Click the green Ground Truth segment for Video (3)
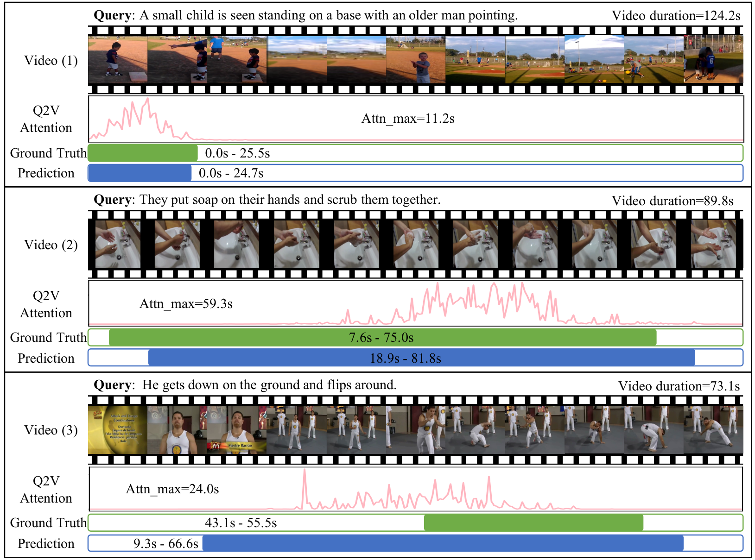Screen dimensions: 755x560 534,522
